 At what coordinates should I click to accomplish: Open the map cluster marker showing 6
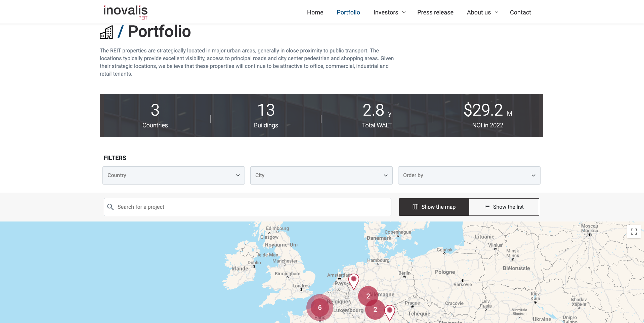click(319, 308)
